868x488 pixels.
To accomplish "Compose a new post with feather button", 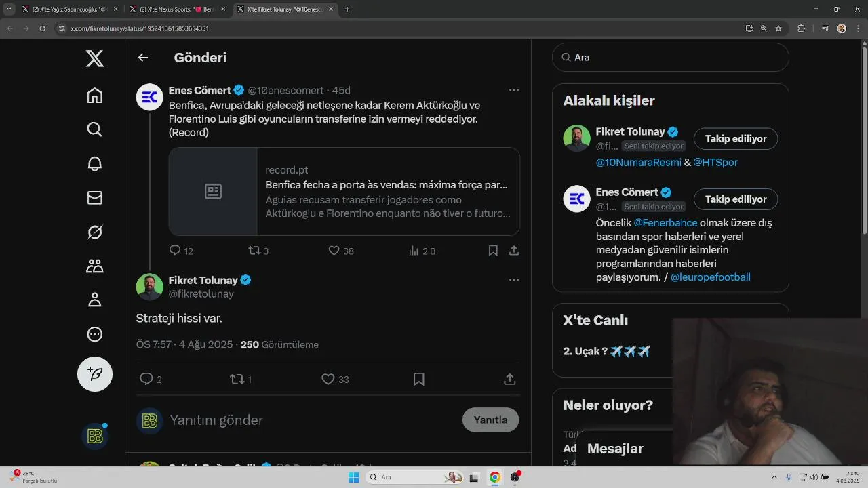I will pyautogui.click(x=95, y=374).
